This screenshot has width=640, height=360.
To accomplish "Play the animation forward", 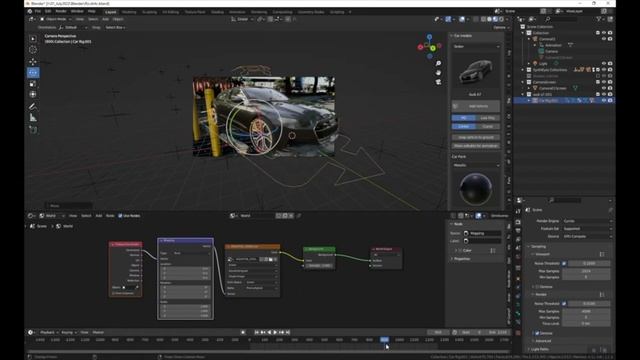I will coord(275,332).
